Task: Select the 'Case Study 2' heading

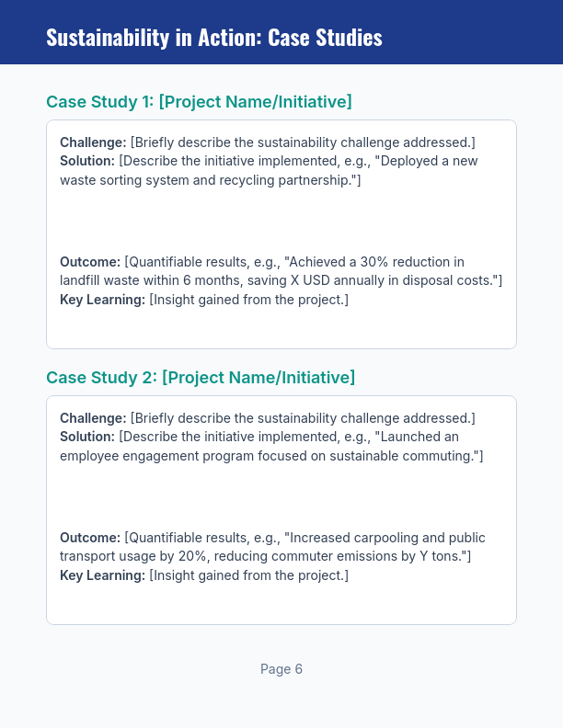Action: tap(102, 378)
